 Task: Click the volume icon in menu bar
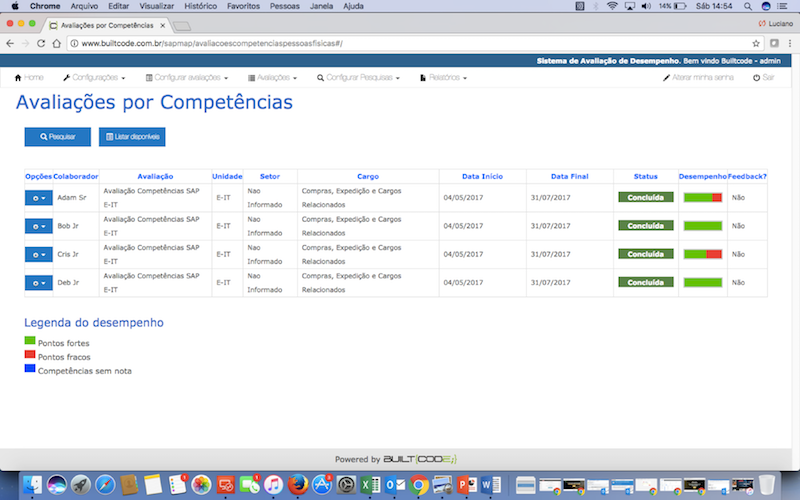coord(646,6)
